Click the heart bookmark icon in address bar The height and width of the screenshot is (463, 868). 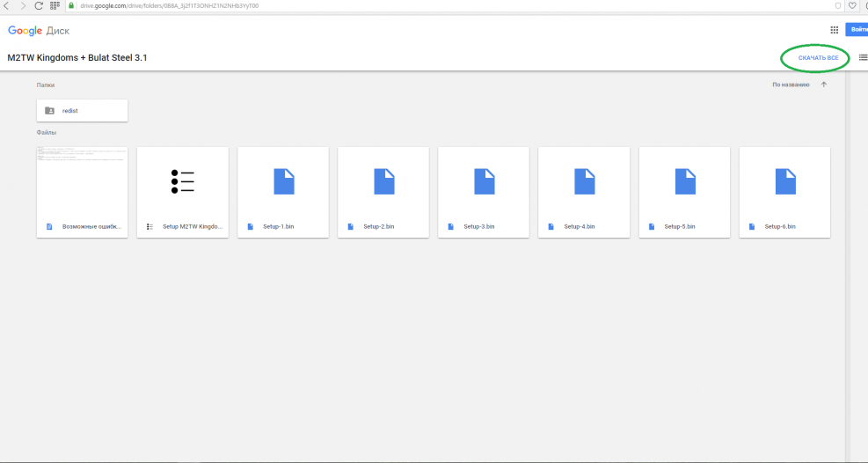tap(851, 5)
